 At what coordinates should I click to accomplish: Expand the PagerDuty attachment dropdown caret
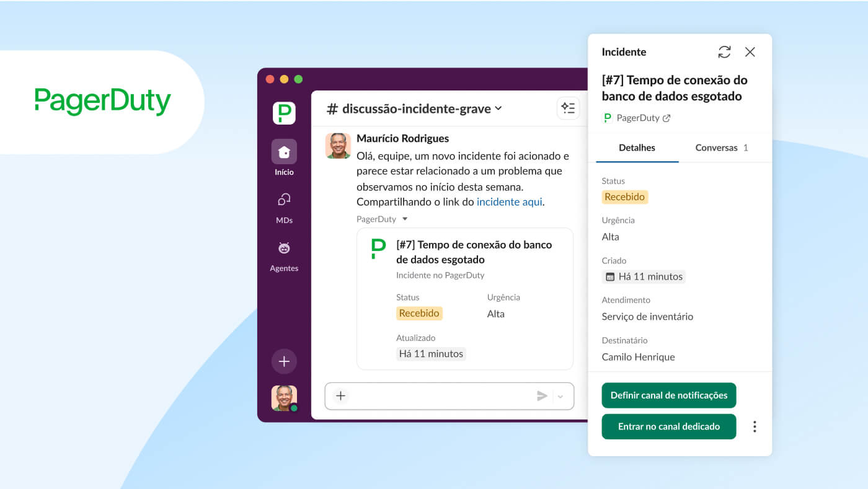[x=405, y=219]
